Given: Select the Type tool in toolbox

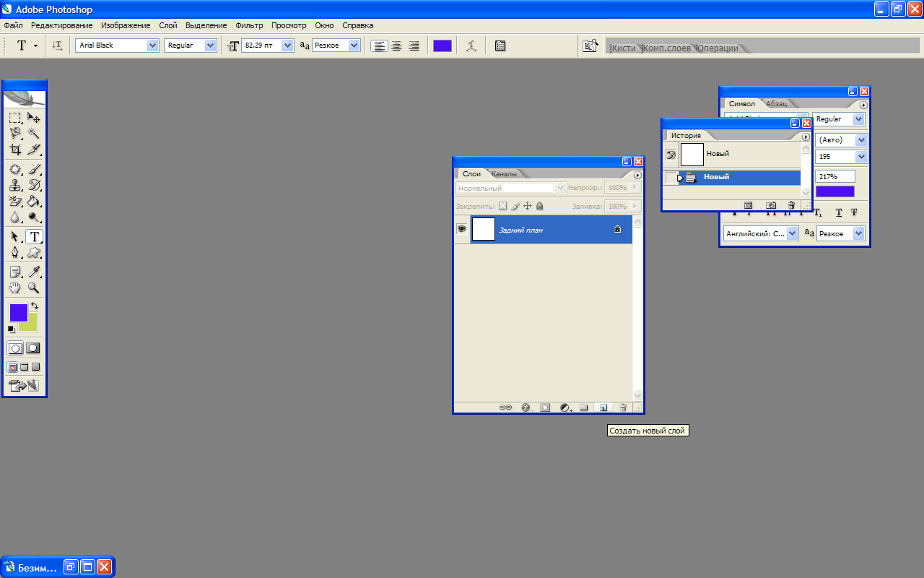Looking at the screenshot, I should [x=34, y=236].
